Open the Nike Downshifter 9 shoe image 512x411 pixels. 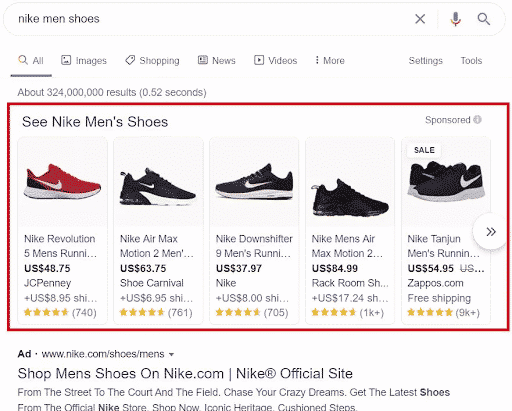[254, 182]
